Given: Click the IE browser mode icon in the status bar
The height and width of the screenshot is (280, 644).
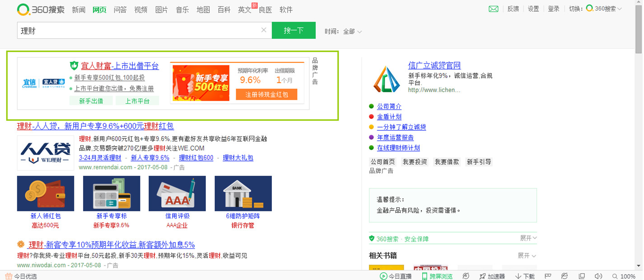Looking at the screenshot, I should coord(565,276).
